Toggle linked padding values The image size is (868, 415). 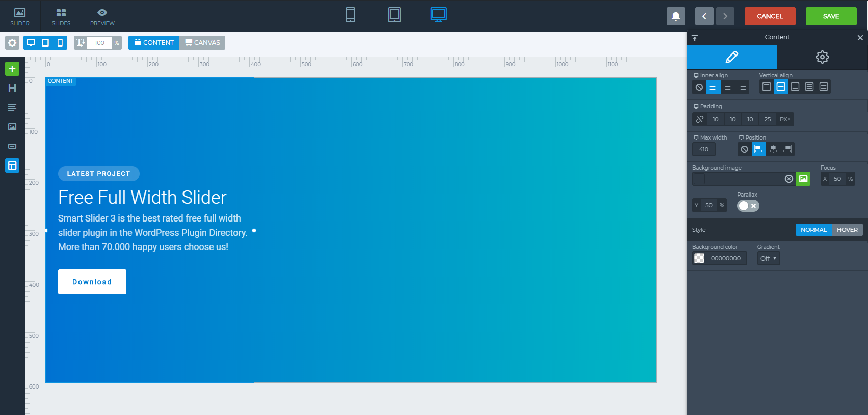pos(700,119)
